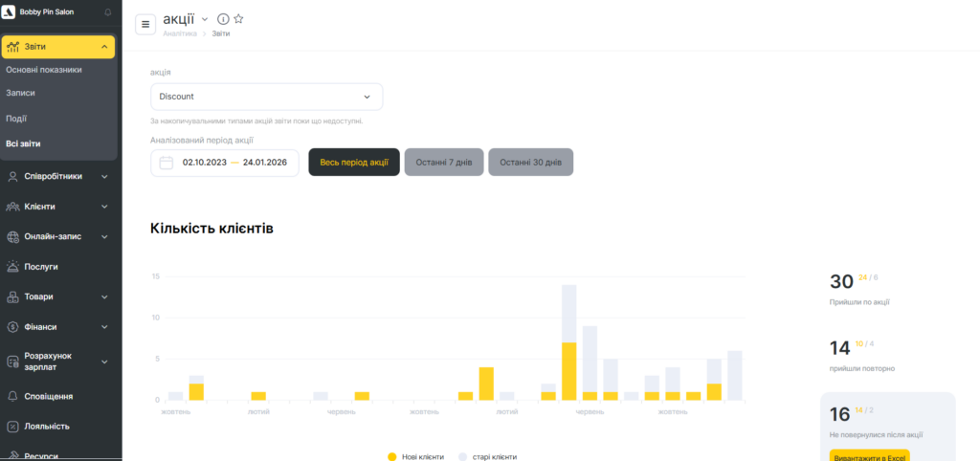Click Вивантажити в Excel button
Image resolution: width=980 pixels, height=461 pixels.
869,455
